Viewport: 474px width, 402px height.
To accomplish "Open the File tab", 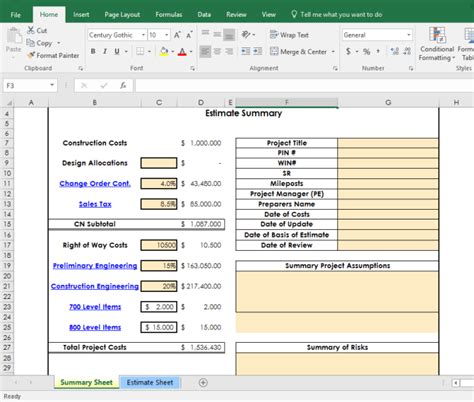I will point(16,15).
